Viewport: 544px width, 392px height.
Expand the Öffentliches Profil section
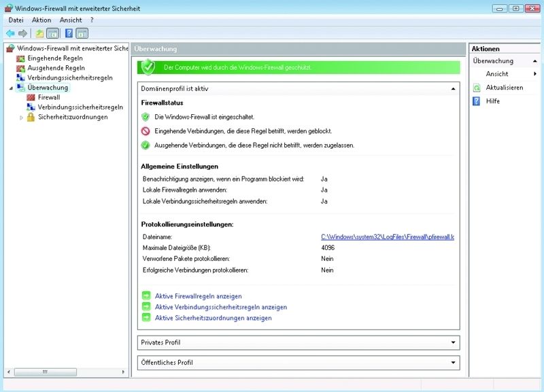click(x=453, y=363)
